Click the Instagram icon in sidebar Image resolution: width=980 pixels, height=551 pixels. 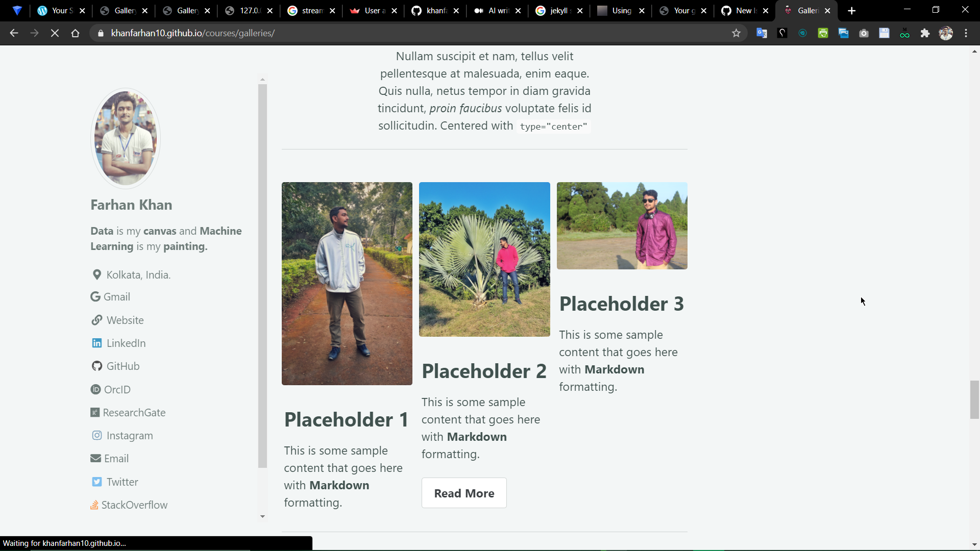point(96,436)
